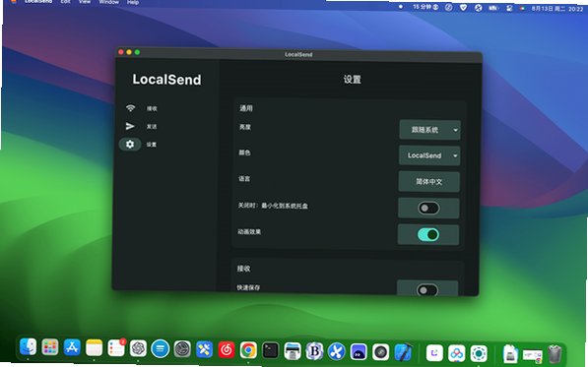The width and height of the screenshot is (588, 367).
Task: Open the B letter app in the Dock
Action: click(x=314, y=351)
